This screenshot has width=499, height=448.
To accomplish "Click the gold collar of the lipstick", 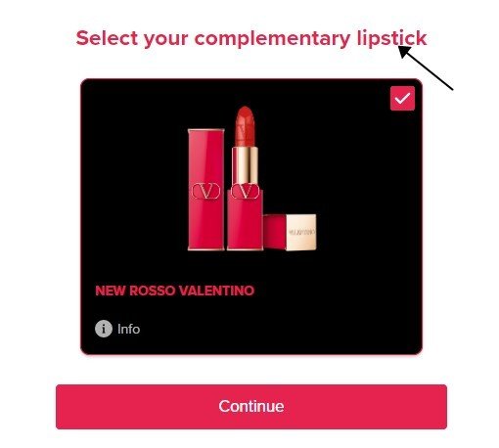I will point(245,165).
